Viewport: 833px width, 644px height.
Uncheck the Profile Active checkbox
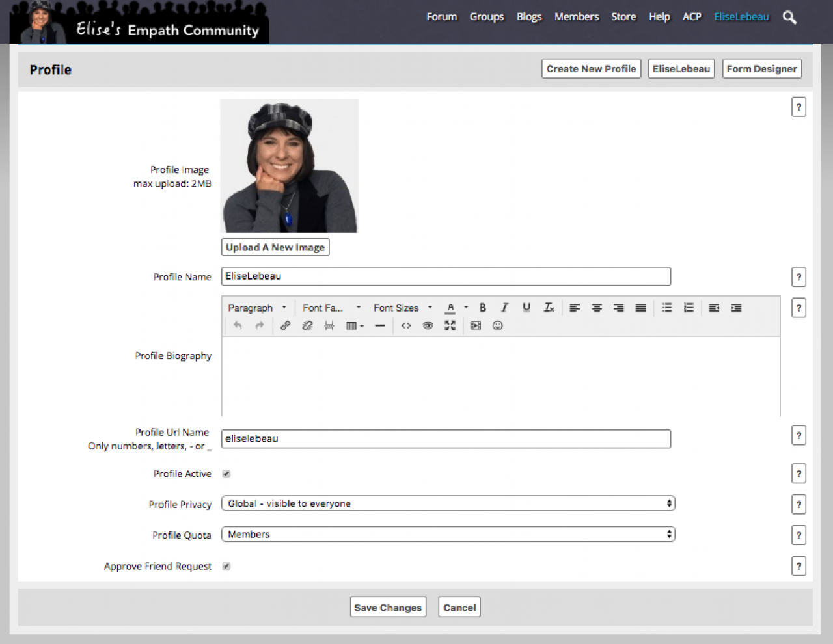(x=226, y=474)
